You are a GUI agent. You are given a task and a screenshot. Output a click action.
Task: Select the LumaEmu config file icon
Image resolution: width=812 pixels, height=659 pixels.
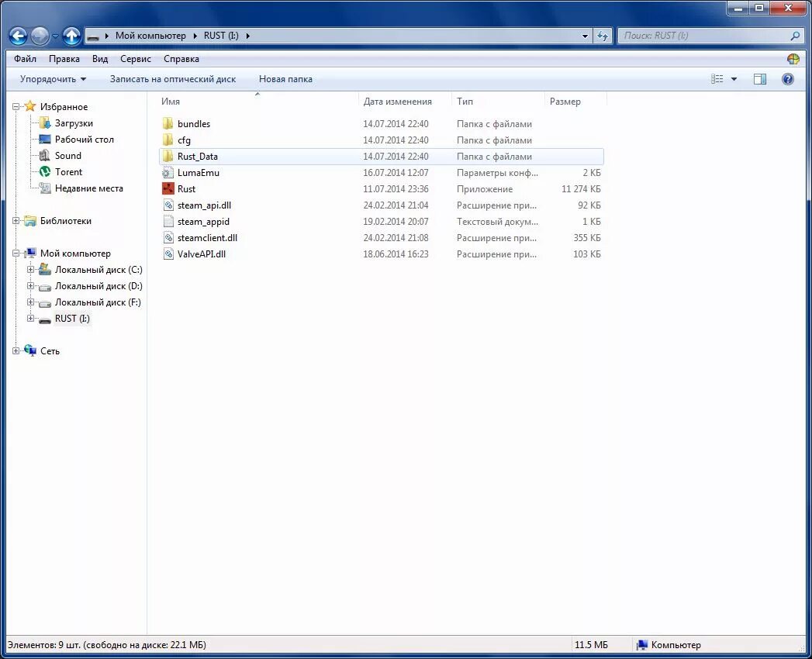168,172
